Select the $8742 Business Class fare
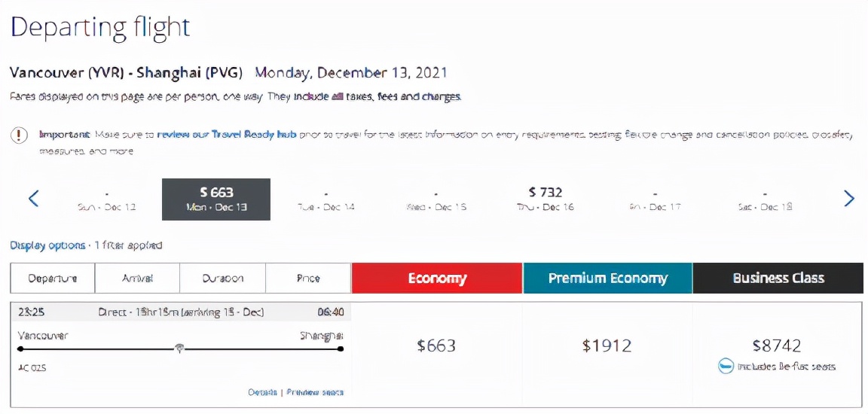 777,346
